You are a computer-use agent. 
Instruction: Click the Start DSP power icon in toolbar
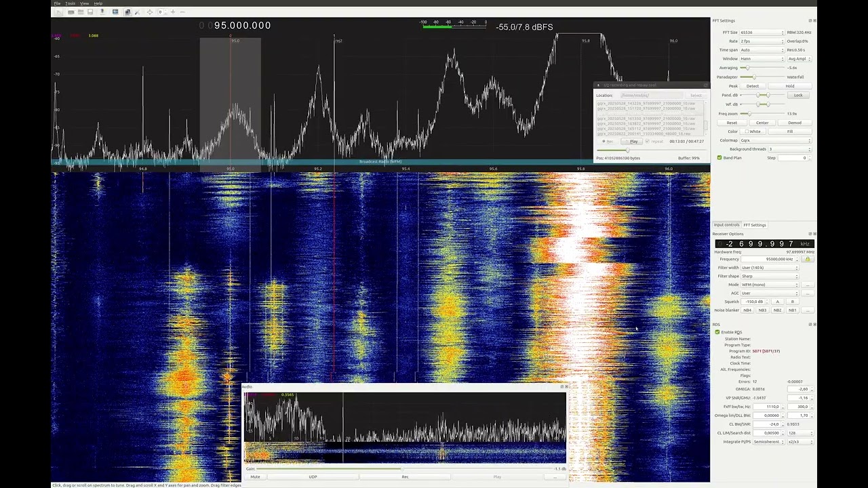[x=58, y=12]
